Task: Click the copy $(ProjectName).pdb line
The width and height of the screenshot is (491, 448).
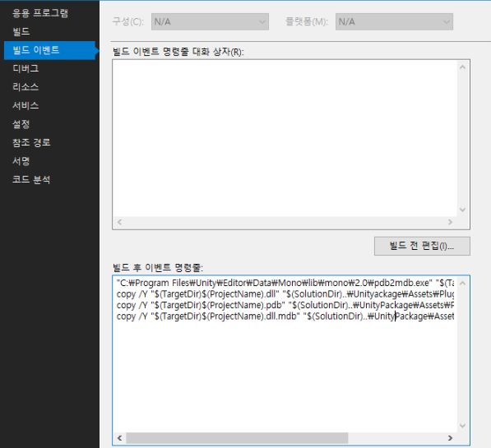Action: [x=285, y=305]
